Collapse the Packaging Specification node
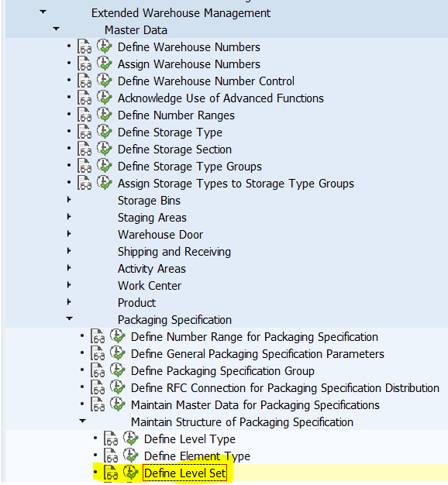Screen dimensions: 448x485 [x=70, y=318]
